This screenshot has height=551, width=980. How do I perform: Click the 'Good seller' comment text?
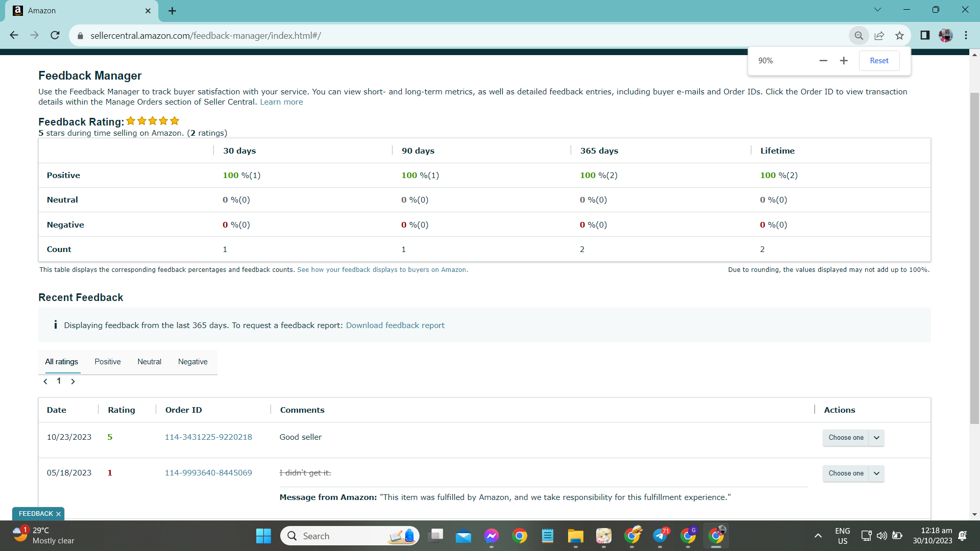[301, 437]
